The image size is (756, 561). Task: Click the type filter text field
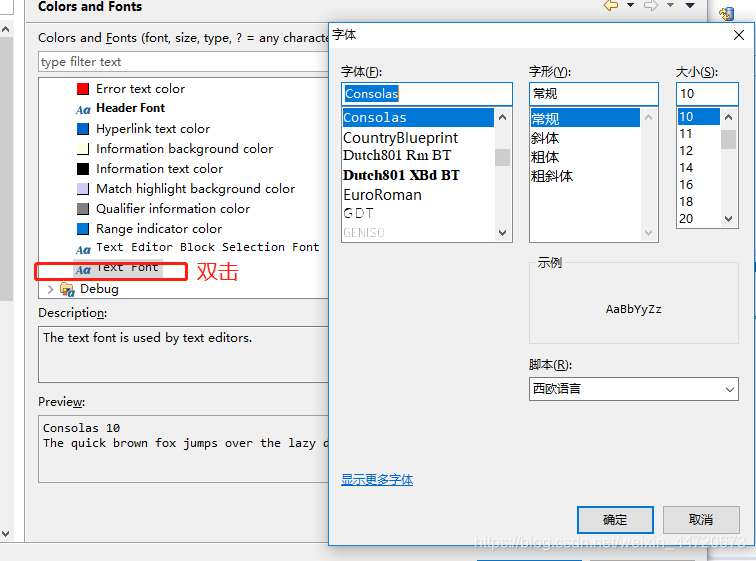[x=183, y=62]
